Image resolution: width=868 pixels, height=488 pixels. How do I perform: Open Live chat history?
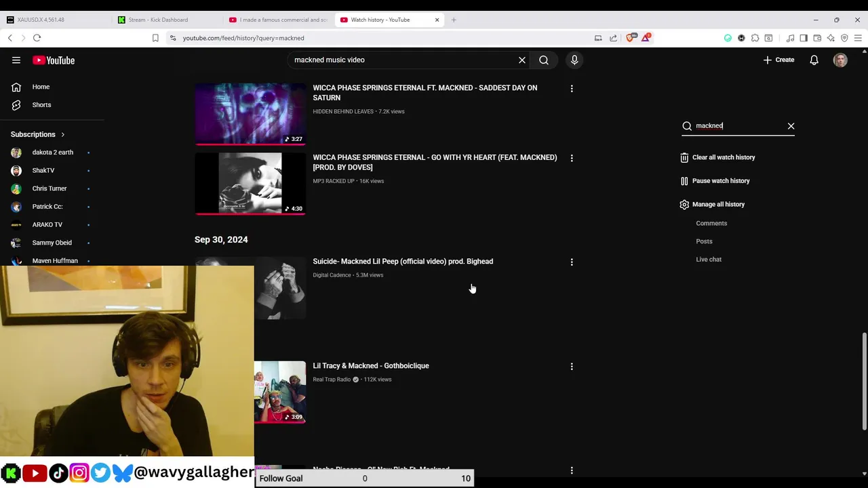709,260
